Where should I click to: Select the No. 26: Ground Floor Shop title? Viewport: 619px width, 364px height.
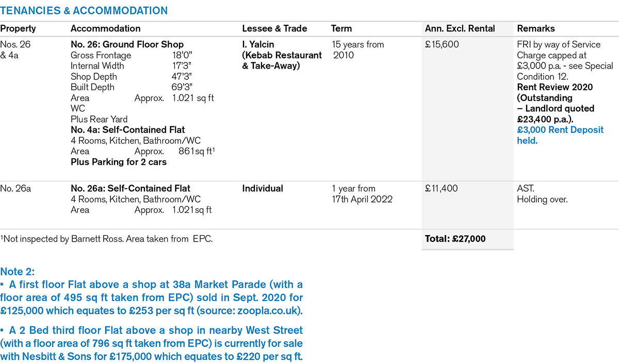pos(127,45)
